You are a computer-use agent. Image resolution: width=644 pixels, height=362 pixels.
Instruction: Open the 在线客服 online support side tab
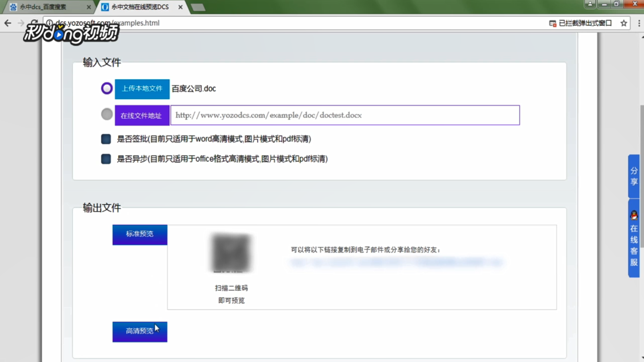click(x=634, y=238)
